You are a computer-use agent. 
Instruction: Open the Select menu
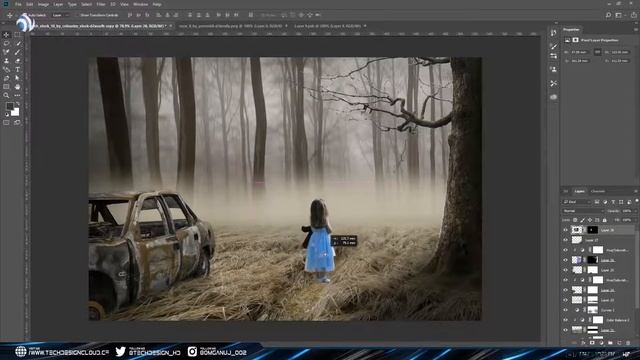tap(87, 4)
